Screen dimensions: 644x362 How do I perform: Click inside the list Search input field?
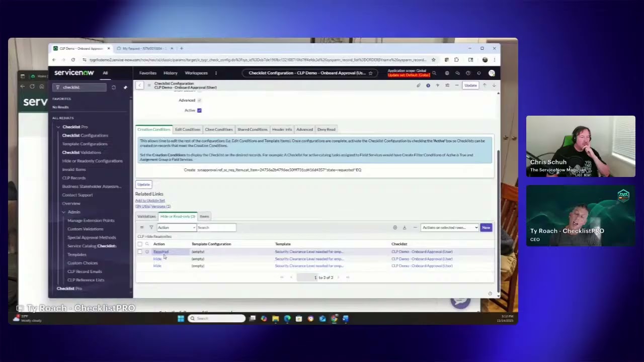coord(216,227)
